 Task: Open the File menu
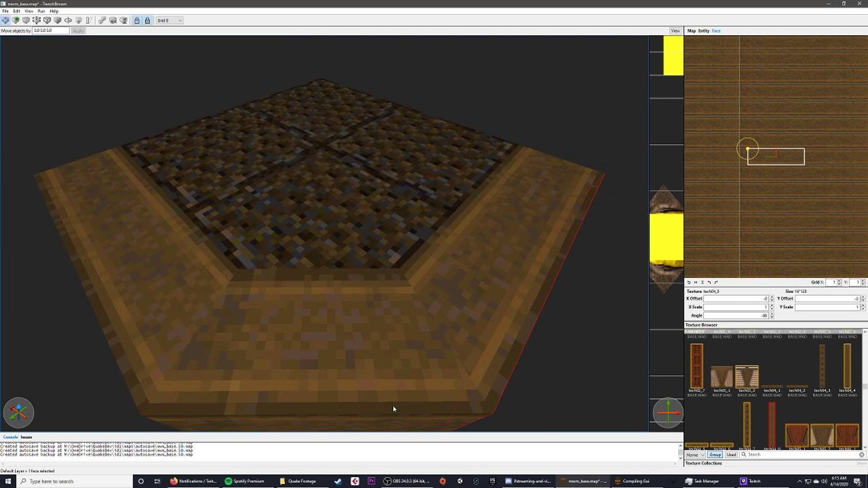pos(5,11)
